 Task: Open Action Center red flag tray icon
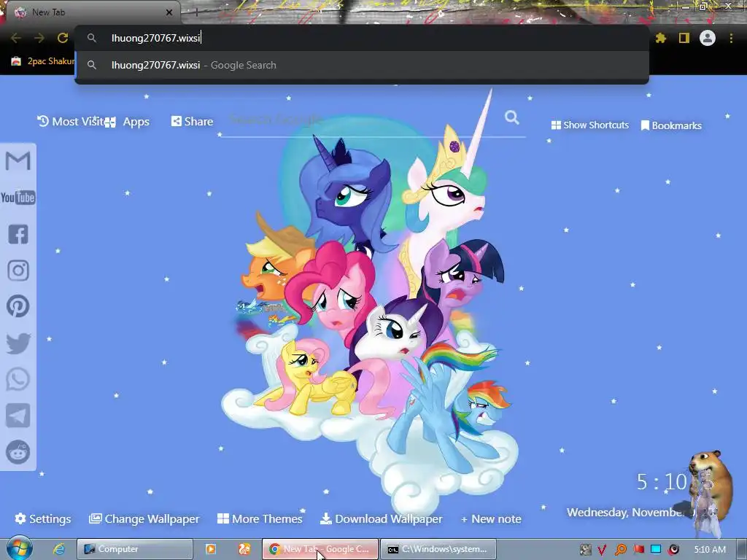(638, 550)
